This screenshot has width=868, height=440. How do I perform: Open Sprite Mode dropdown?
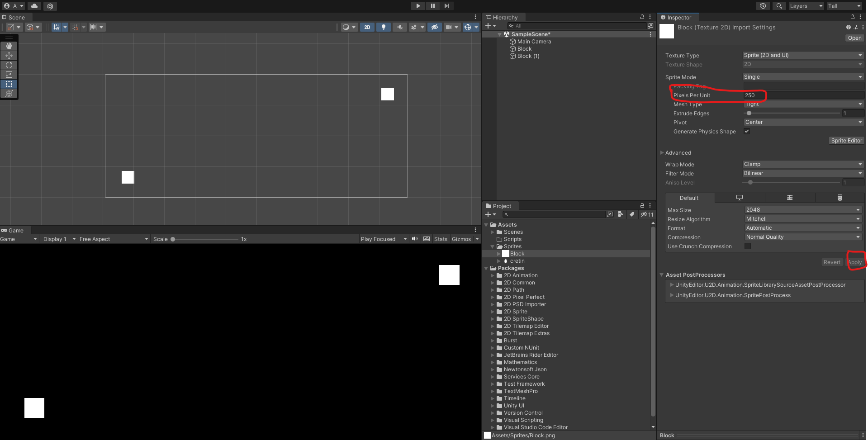click(803, 77)
